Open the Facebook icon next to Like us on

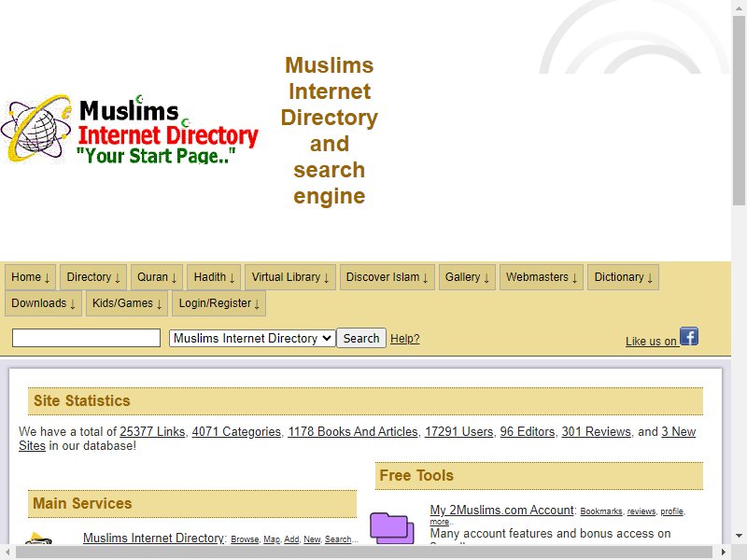click(689, 336)
